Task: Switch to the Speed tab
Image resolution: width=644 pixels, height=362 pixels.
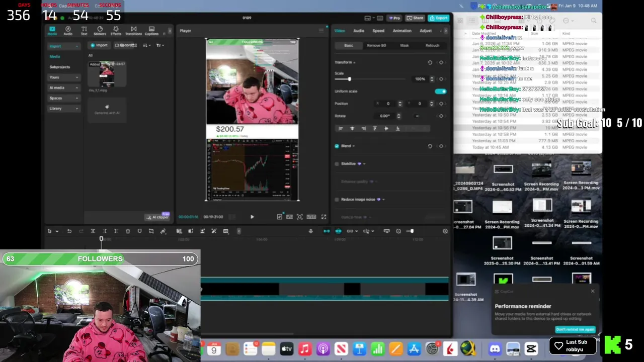Action: pos(378,31)
